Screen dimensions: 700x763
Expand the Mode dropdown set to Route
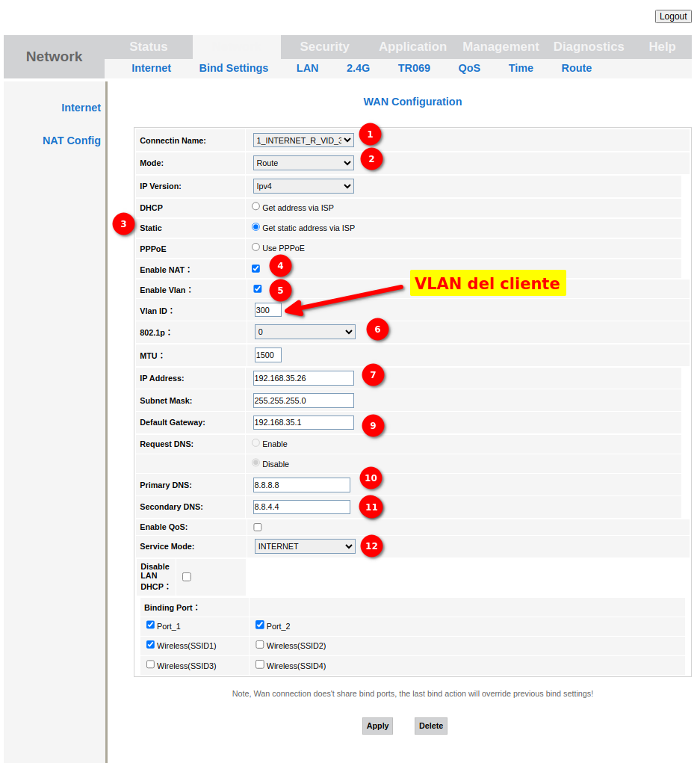303,163
